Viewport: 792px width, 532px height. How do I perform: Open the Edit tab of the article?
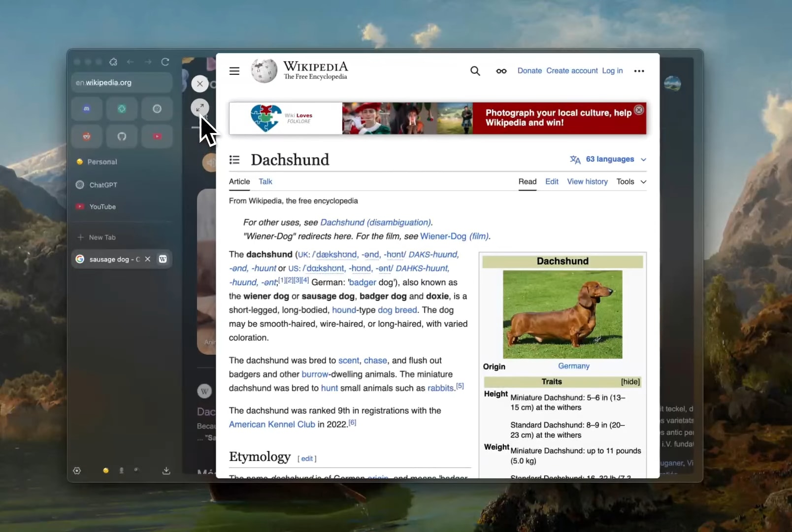[552, 182]
